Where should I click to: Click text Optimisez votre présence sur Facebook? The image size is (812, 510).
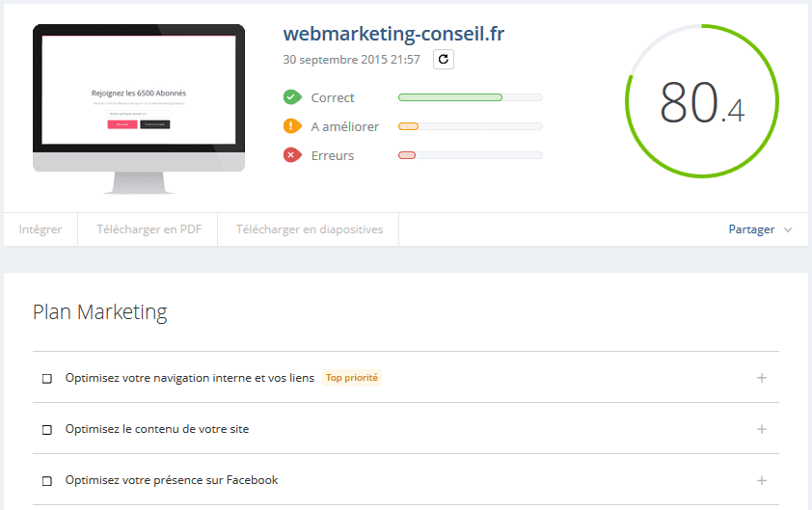172,480
